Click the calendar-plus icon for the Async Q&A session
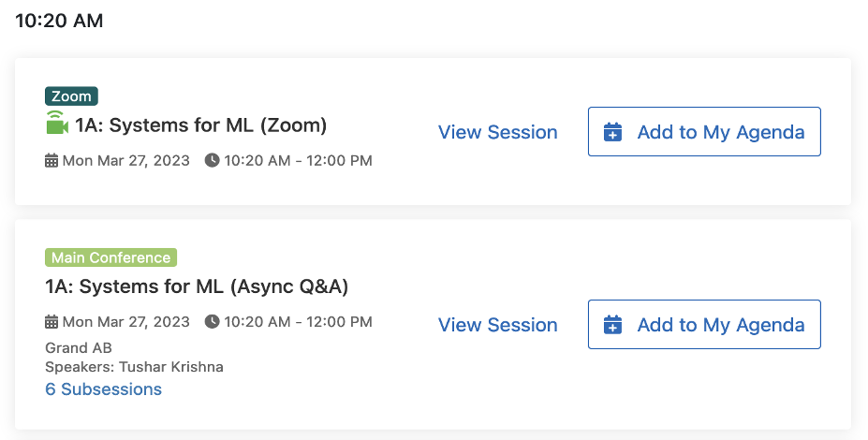Image resolution: width=868 pixels, height=440 pixels. pyautogui.click(x=613, y=325)
